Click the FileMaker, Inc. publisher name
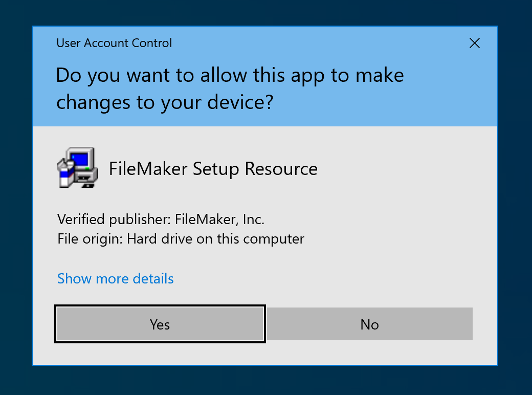Image resolution: width=532 pixels, height=395 pixels. 219,220
